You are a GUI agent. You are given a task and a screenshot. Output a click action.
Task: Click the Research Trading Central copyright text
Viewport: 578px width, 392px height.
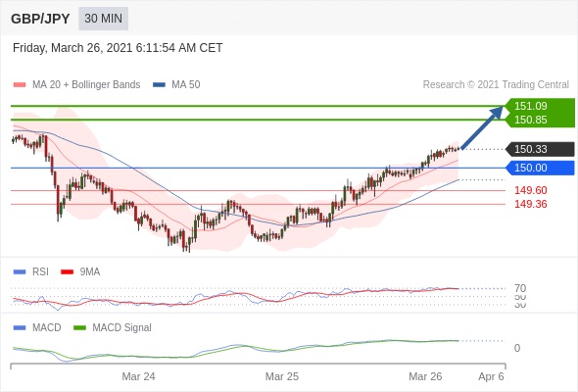496,84
